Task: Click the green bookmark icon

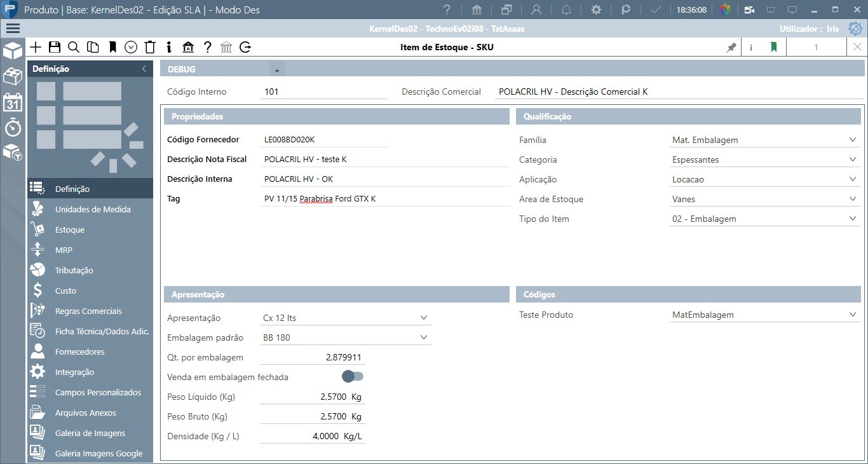Action: tap(773, 47)
